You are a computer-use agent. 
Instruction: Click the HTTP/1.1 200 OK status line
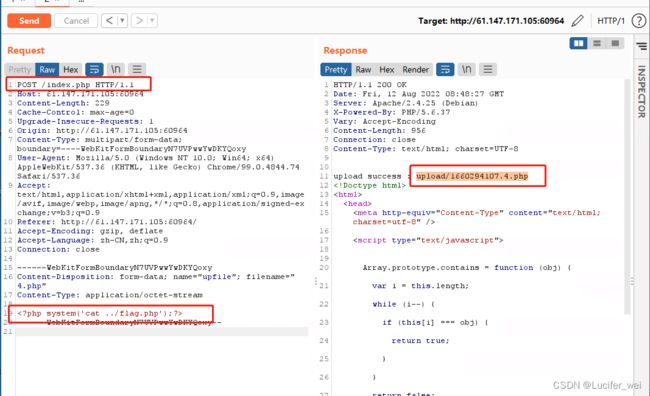pos(370,85)
